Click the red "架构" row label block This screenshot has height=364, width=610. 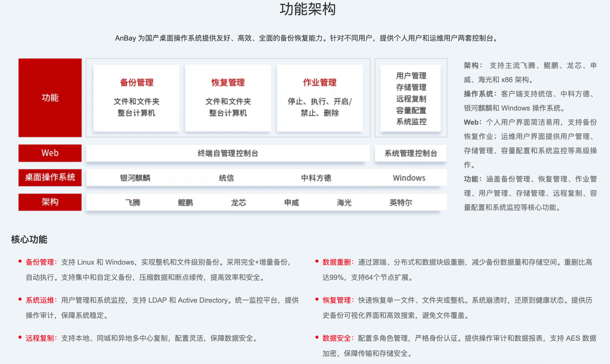(50, 202)
